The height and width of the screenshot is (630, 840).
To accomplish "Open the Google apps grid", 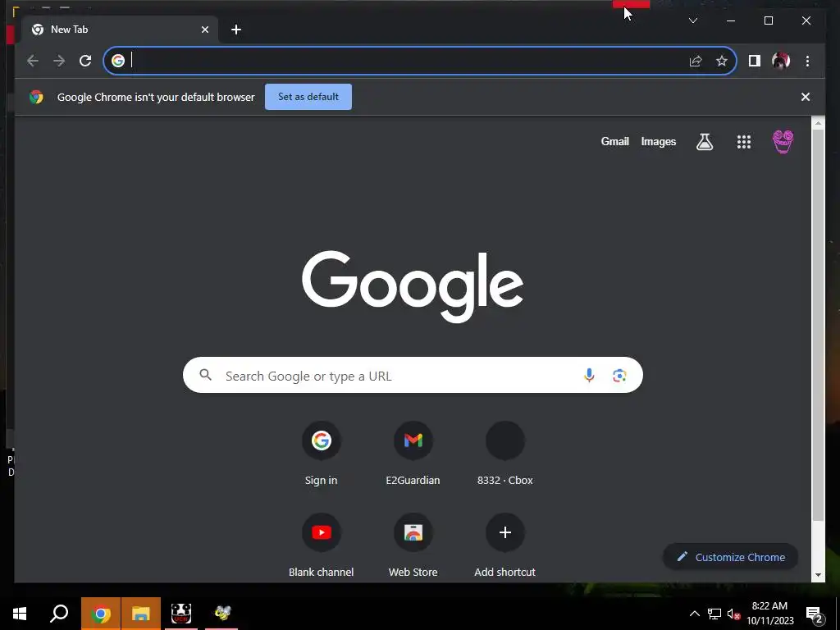I will point(743,141).
